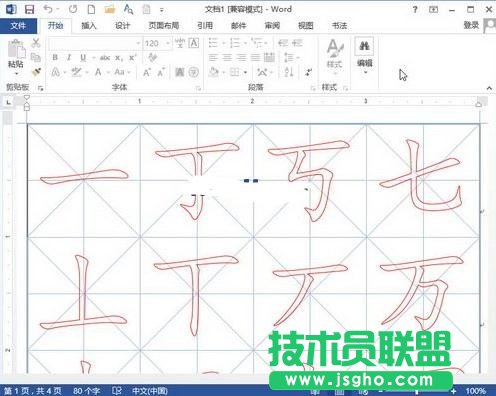The image size is (496, 396).
Task: Center the paragraph text
Action: click(227, 58)
